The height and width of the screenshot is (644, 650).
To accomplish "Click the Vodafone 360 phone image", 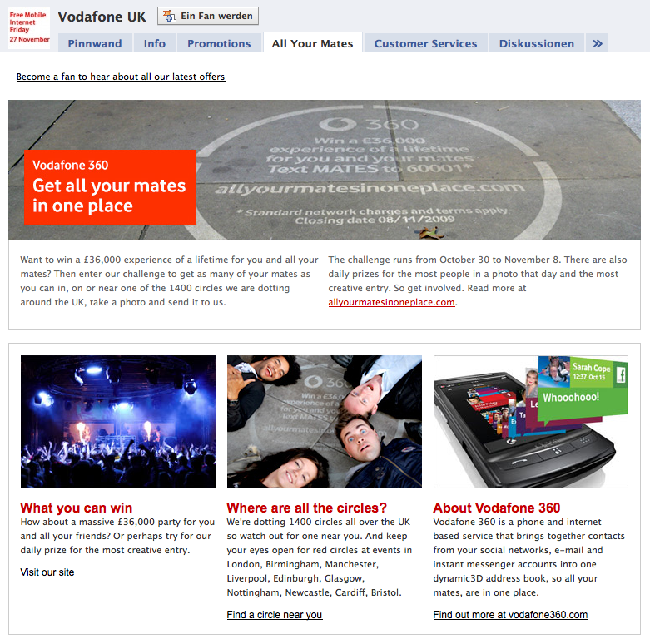I will 531,422.
